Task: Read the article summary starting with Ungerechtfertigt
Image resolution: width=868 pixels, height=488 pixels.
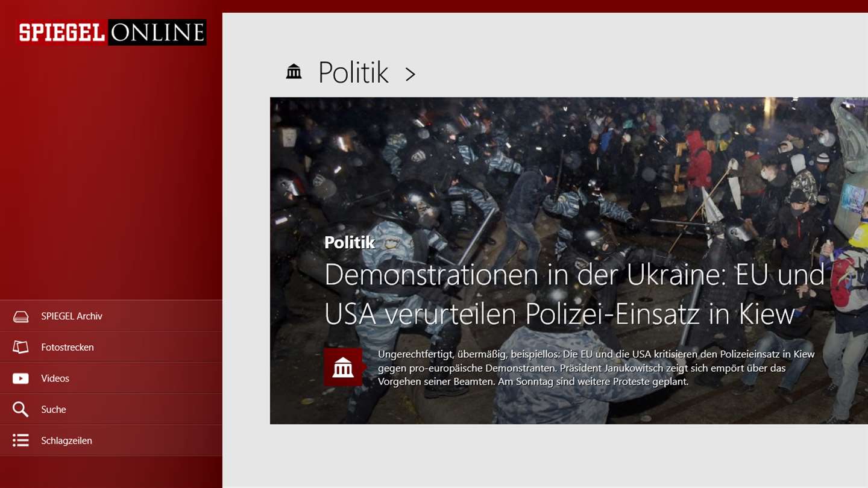Action: 596,368
